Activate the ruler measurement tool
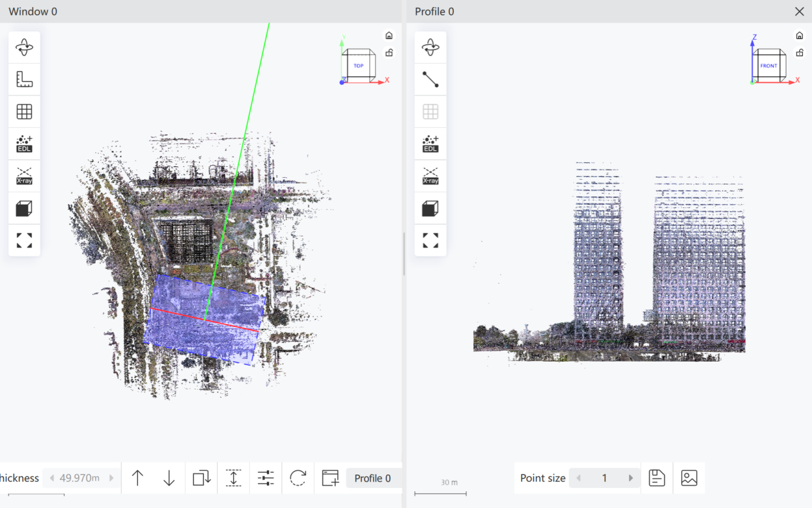This screenshot has height=508, width=812. point(24,80)
